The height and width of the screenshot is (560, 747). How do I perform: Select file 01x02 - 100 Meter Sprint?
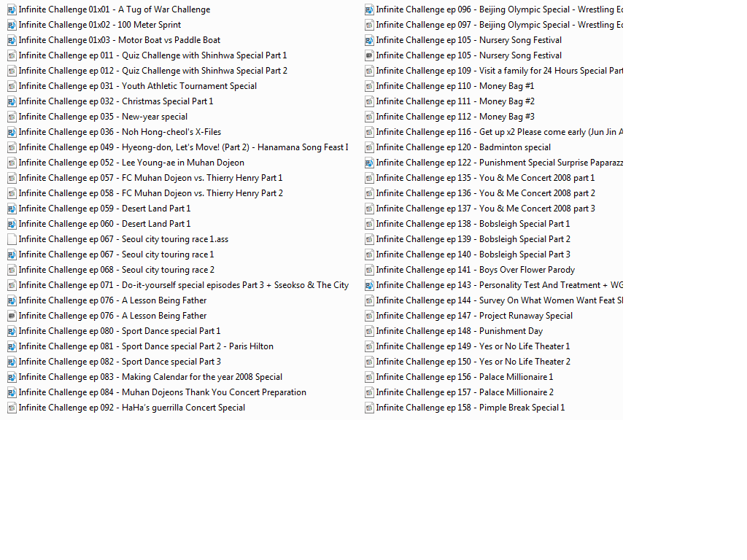pyautogui.click(x=99, y=25)
